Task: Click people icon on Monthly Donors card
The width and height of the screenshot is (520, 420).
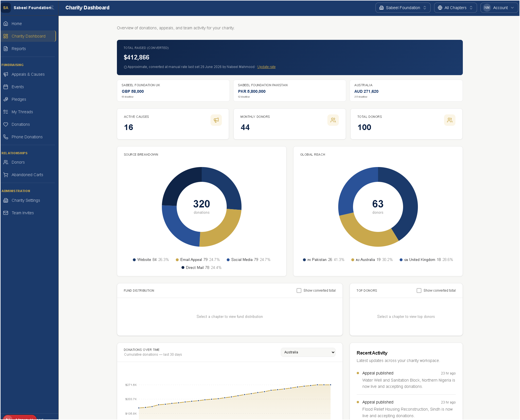Action: 333,120
